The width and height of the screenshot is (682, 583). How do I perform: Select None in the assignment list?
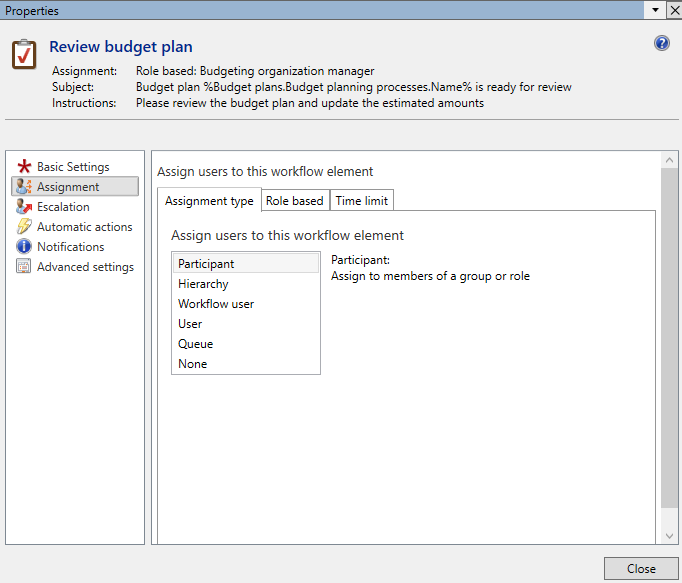pos(193,364)
